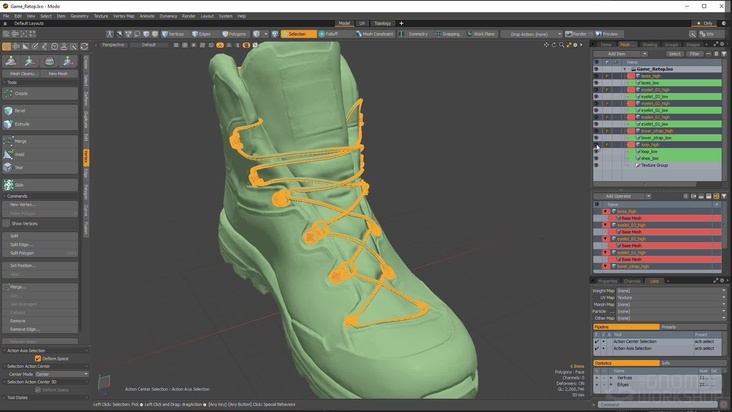The width and height of the screenshot is (732, 412).
Task: Toggle visibility of laces_low
Action: (596, 83)
